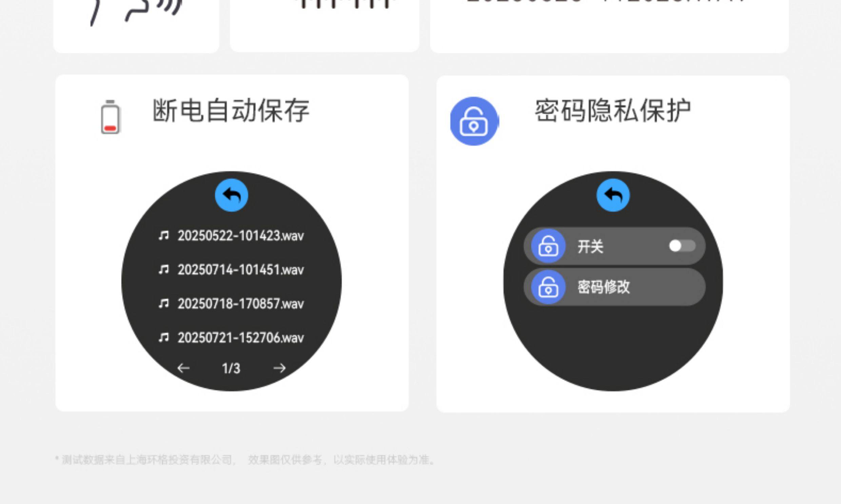The height and width of the screenshot is (504, 841).
Task: Click the 开关 row label
Action: [590, 246]
